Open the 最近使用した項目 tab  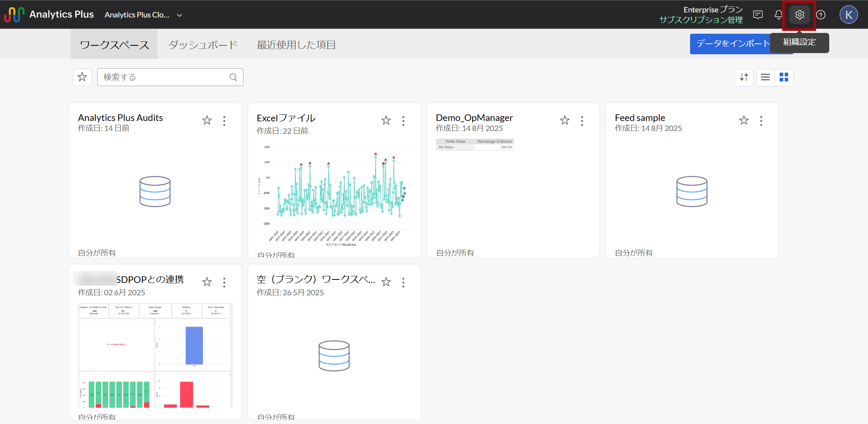[296, 45]
